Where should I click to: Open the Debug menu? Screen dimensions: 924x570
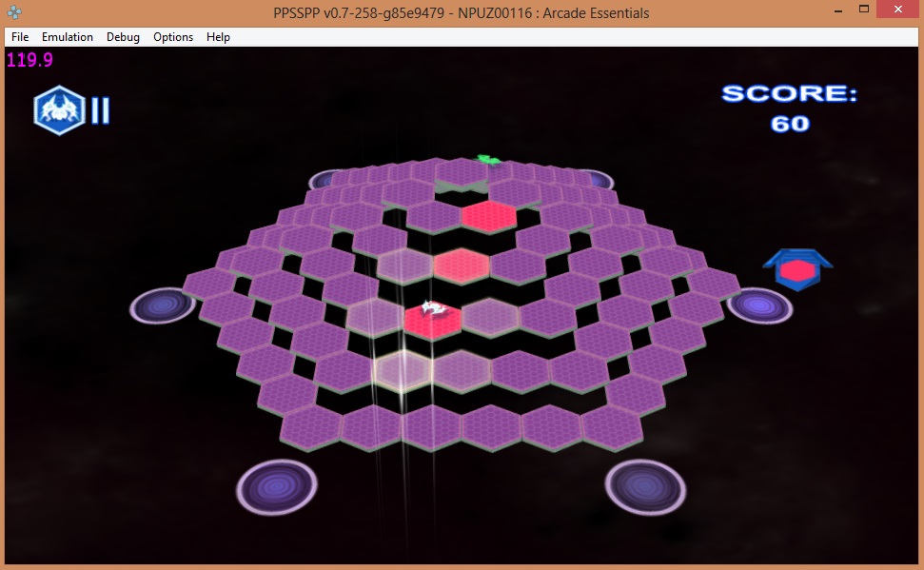coord(123,37)
